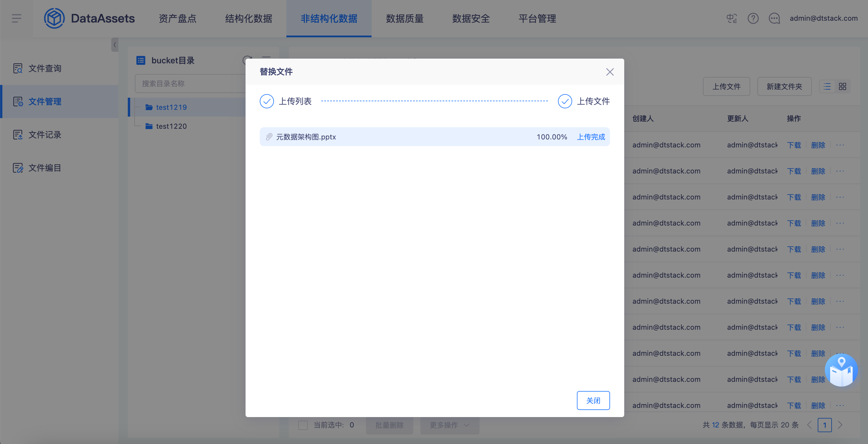868x444 pixels.
Task: Click the DataAssets logo icon
Action: (54, 18)
